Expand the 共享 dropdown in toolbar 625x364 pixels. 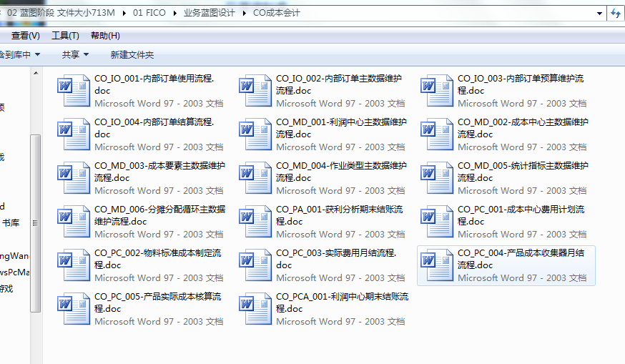(x=75, y=54)
